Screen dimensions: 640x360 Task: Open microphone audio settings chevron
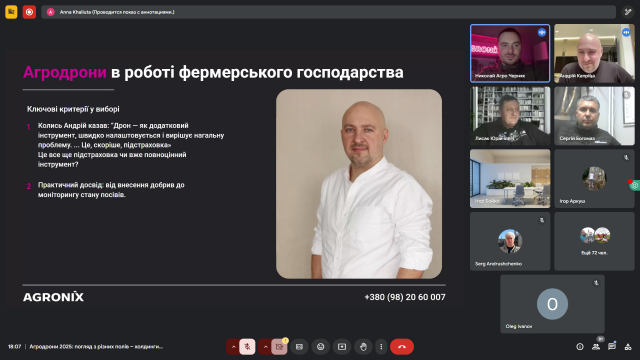233,347
